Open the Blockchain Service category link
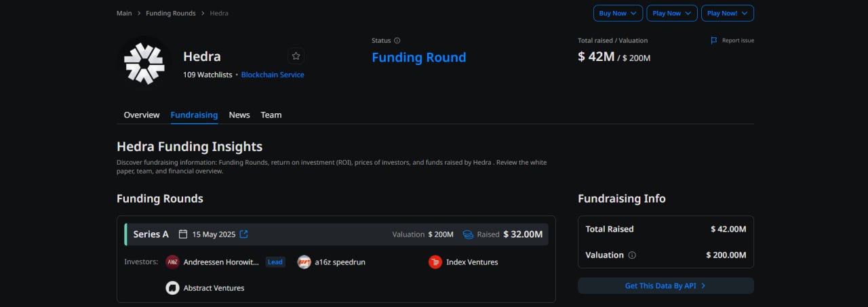Viewport: 868px width, 307px height. (273, 75)
